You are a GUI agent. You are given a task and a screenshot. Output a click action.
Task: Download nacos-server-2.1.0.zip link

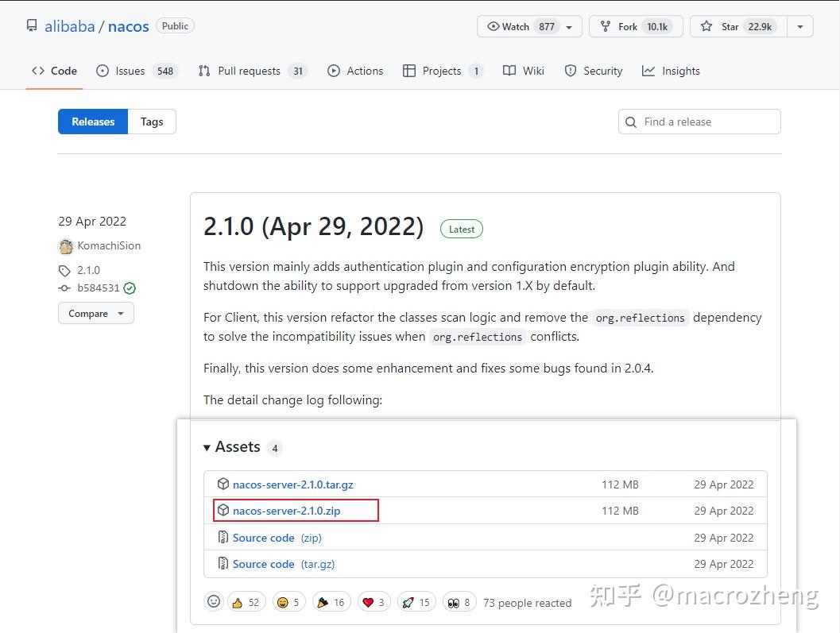click(x=287, y=510)
